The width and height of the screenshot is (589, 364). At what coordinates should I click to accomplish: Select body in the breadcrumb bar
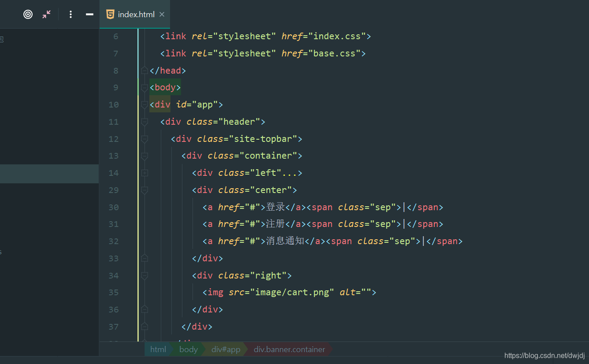coord(189,349)
